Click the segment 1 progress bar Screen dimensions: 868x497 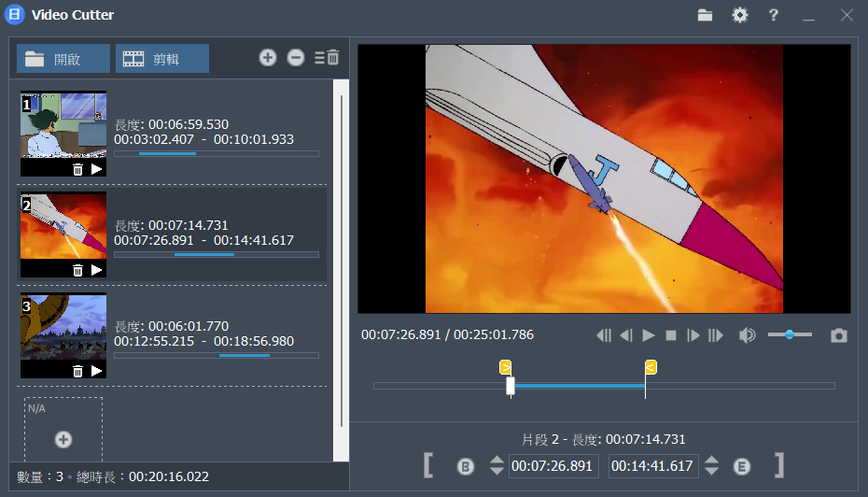click(217, 153)
